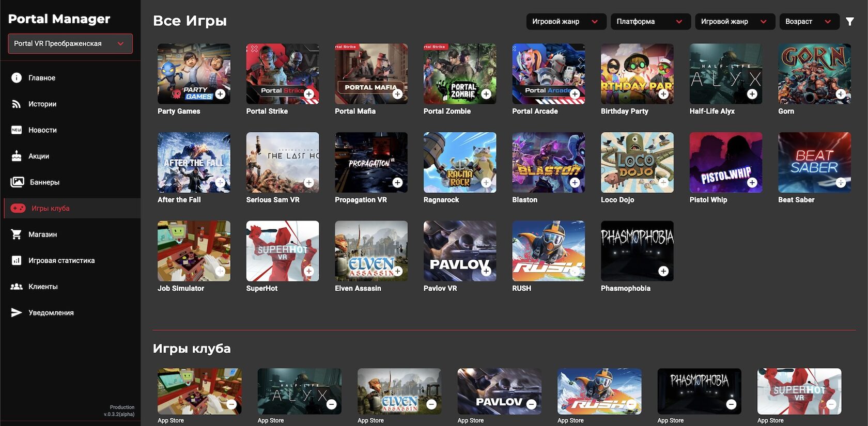Click the SuperHot cover in club games row
The image size is (868, 426).
(799, 391)
